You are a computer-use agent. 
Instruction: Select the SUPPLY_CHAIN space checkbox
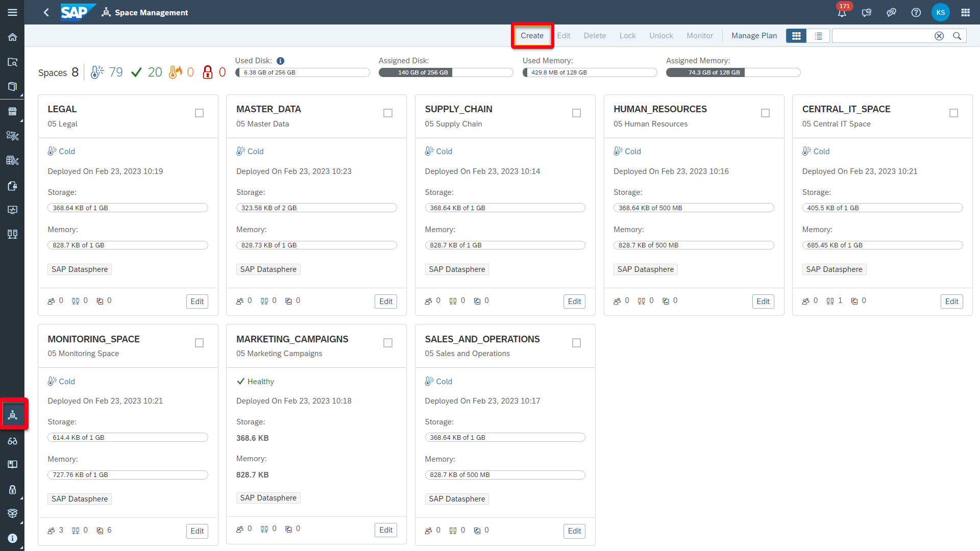(x=576, y=113)
